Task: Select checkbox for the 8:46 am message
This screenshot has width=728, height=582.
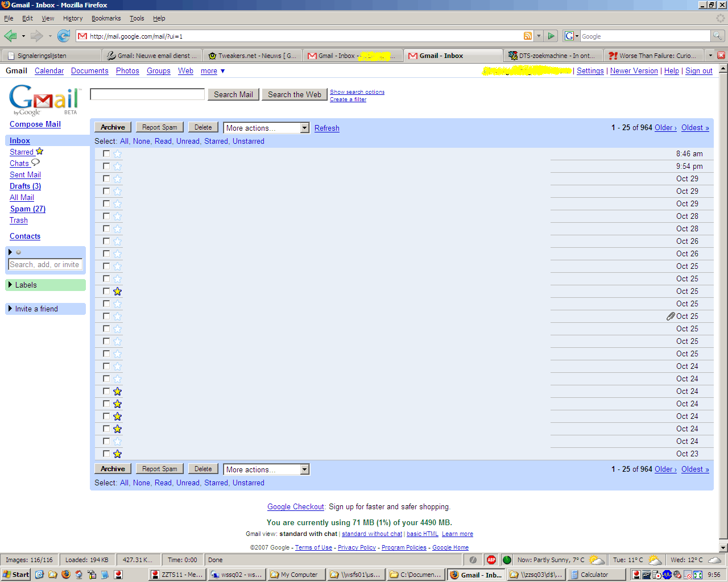Action: tap(106, 153)
